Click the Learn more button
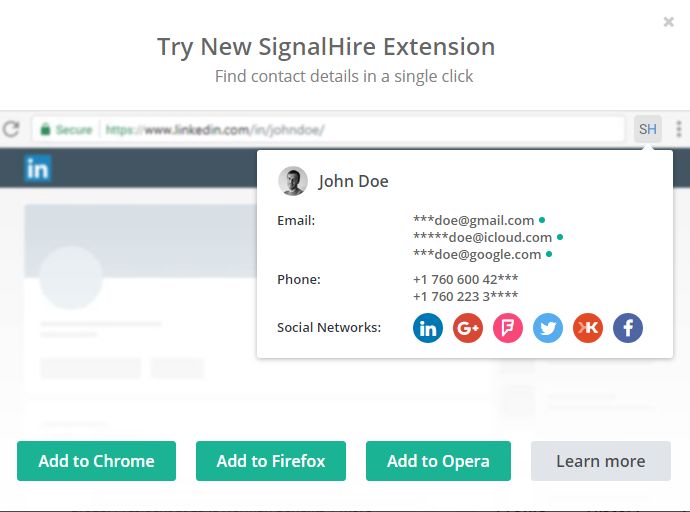The width and height of the screenshot is (690, 512). pos(601,461)
